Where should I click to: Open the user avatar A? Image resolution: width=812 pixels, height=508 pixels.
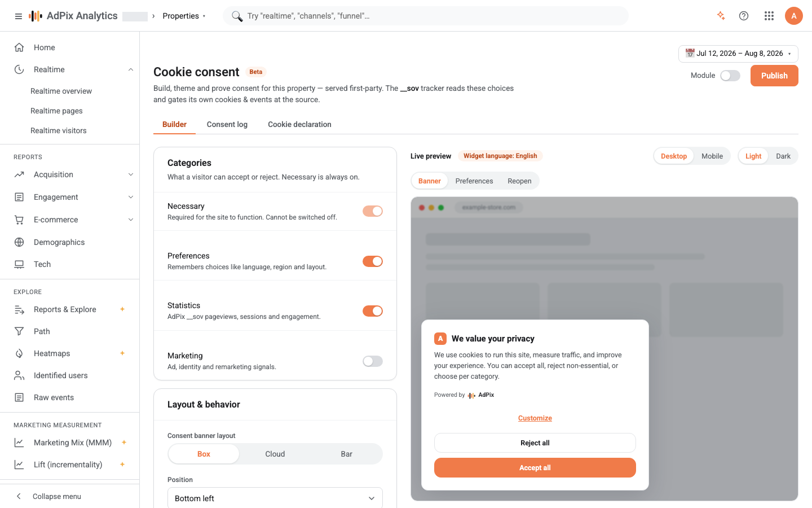pos(794,16)
